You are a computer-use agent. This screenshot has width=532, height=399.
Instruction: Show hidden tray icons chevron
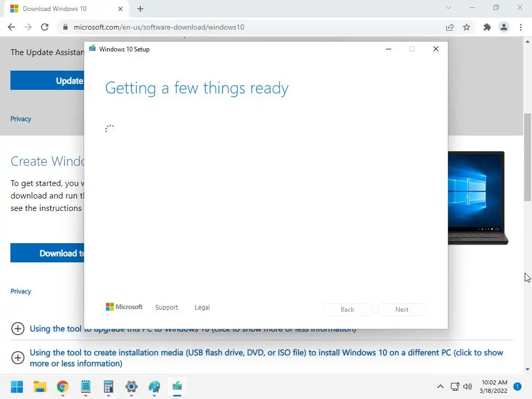441,387
